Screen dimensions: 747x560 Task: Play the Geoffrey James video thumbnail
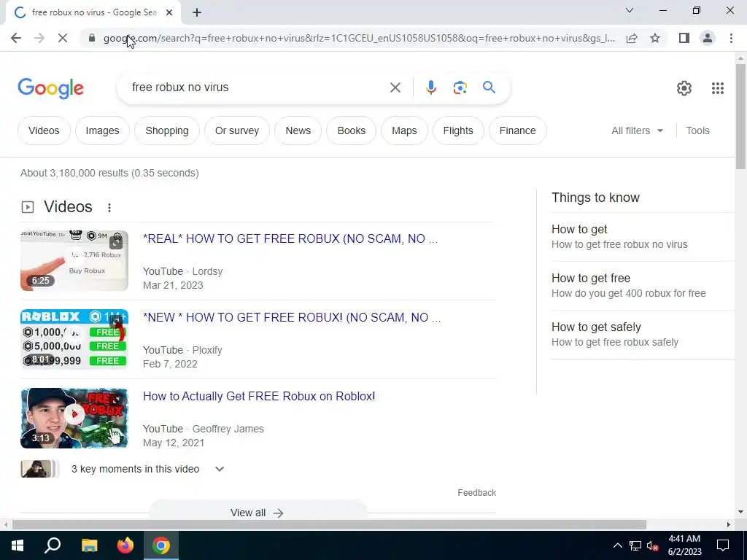(74, 418)
